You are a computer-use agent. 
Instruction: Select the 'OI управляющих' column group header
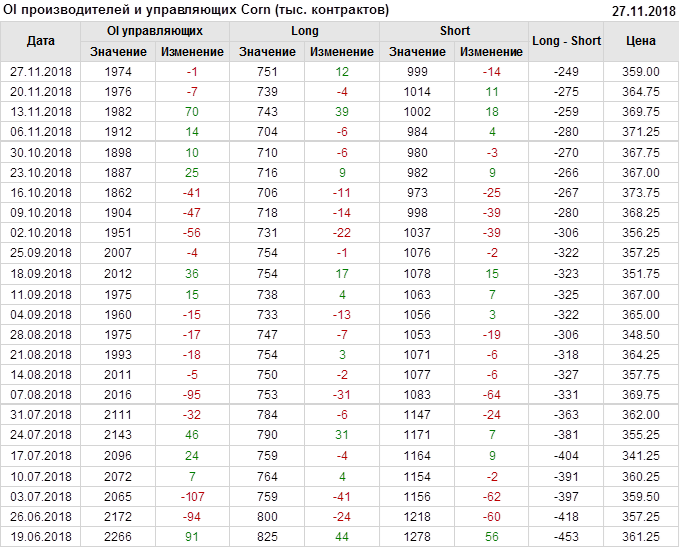tap(155, 31)
